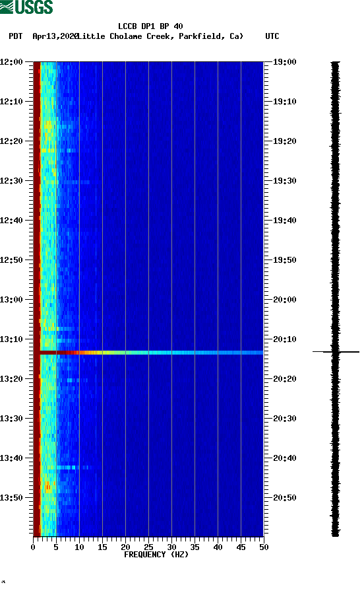Viewport: 364px width, 589px height.
Task: Click the 40 Hz frequency axis label
Action: click(x=218, y=547)
